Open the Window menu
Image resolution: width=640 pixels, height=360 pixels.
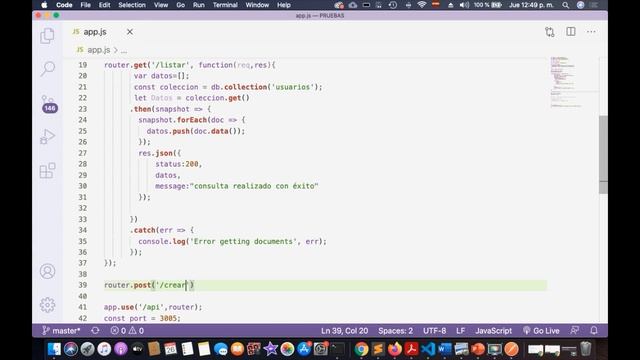pos(257,5)
